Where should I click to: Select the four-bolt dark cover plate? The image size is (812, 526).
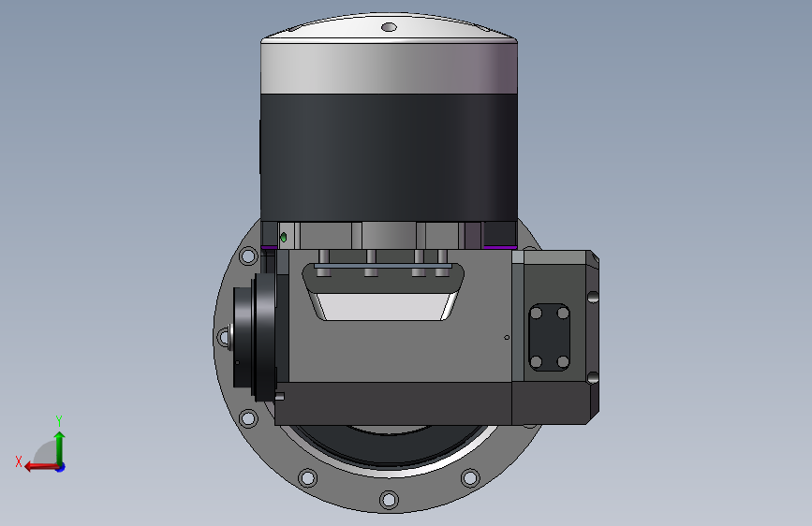(x=550, y=337)
